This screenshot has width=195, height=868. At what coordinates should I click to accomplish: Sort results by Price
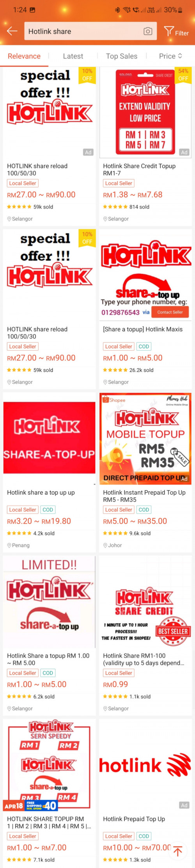click(x=170, y=56)
